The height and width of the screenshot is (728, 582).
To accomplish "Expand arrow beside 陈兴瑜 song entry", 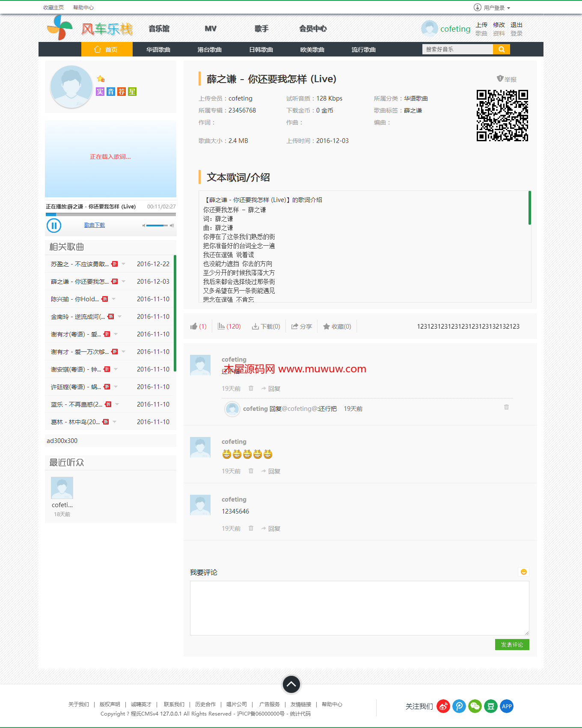I will pos(114,299).
